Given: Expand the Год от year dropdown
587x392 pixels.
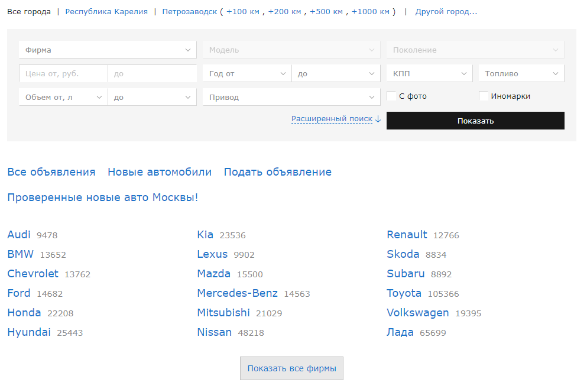Looking at the screenshot, I should pyautogui.click(x=247, y=73).
